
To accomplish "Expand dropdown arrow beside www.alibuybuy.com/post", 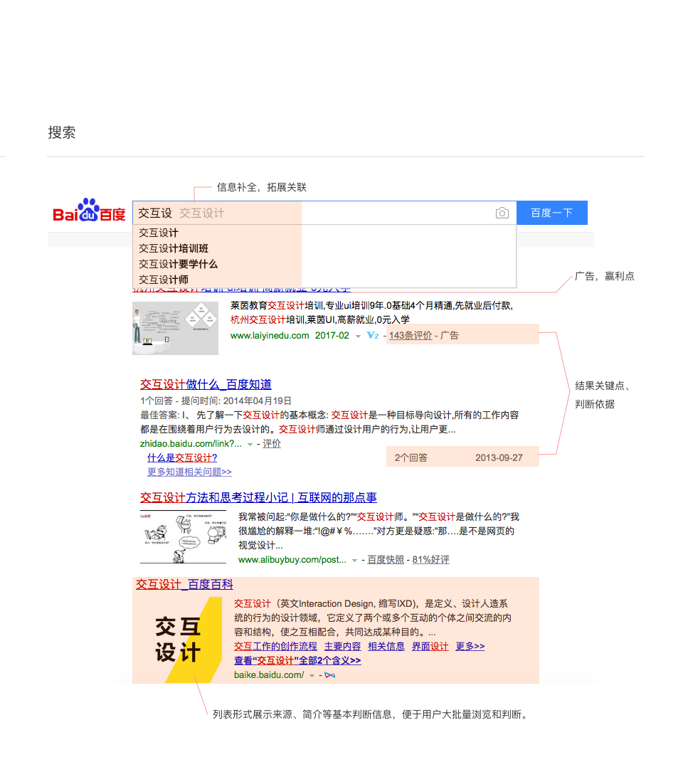I will coord(354,561).
